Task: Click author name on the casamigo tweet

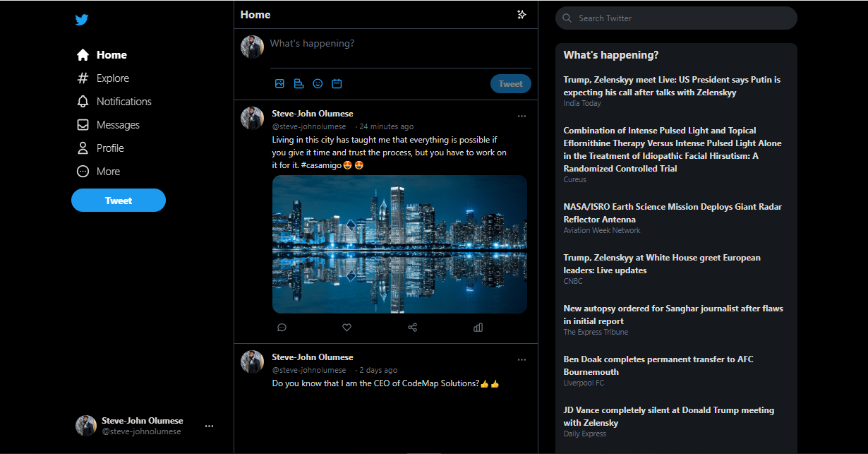Action: click(313, 114)
